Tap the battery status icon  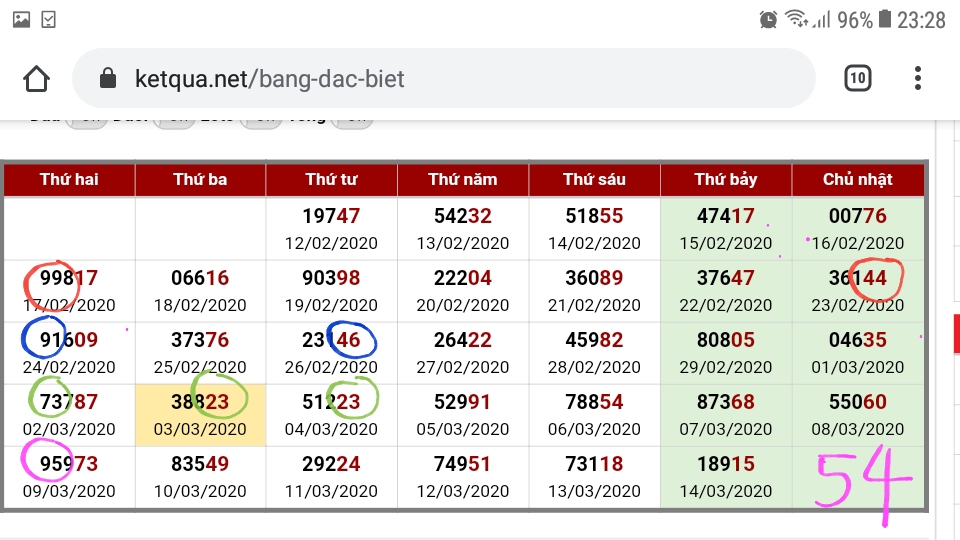[884, 19]
